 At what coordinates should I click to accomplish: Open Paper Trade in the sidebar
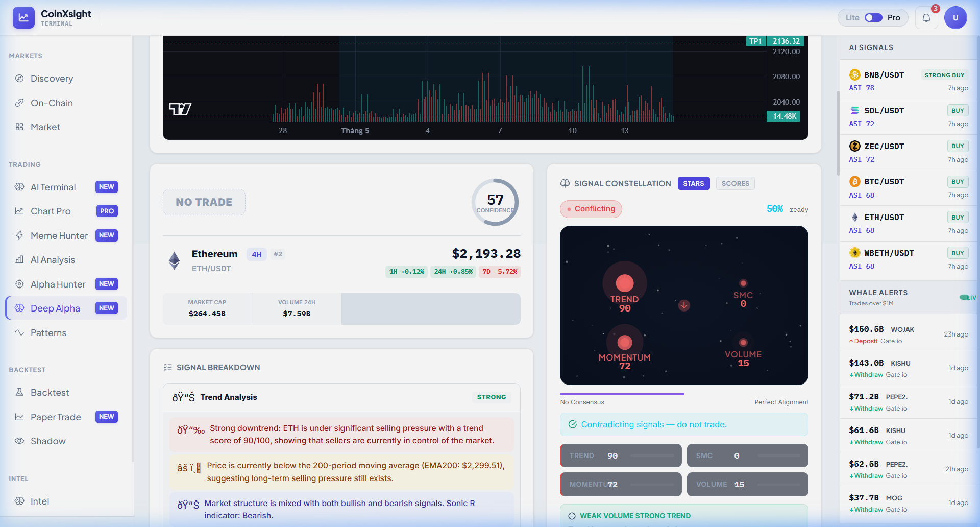[x=66, y=417]
